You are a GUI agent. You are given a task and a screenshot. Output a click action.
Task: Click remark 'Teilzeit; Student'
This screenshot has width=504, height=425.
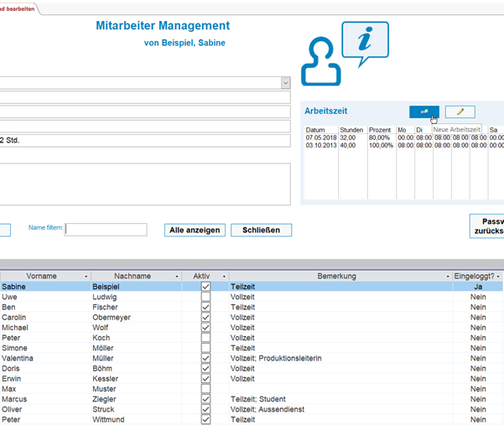[x=258, y=399]
